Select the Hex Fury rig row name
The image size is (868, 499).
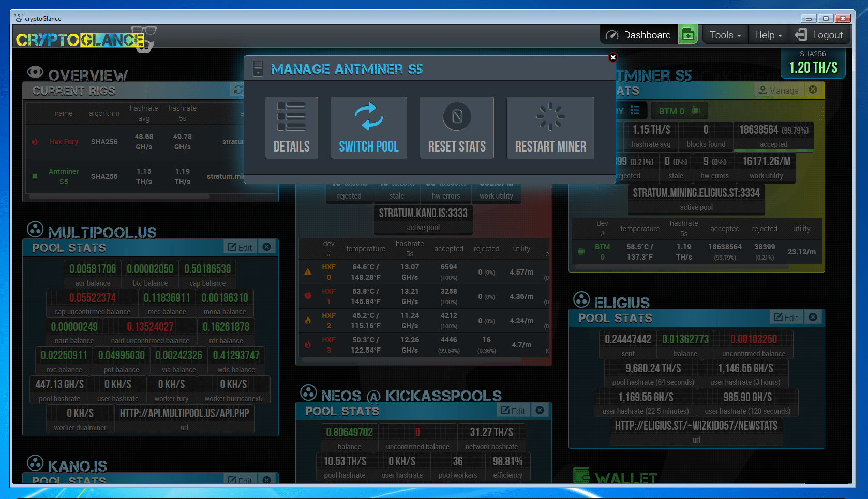pyautogui.click(x=64, y=142)
